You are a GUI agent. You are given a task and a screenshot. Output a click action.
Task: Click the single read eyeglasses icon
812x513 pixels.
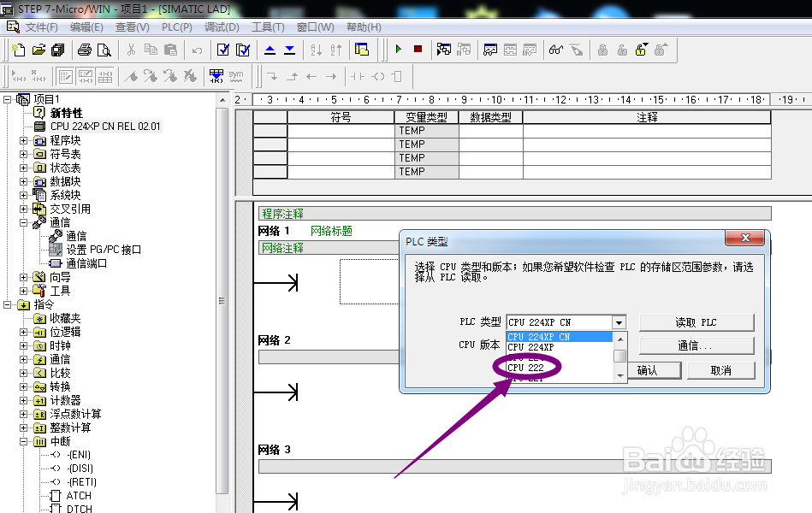[x=555, y=50]
